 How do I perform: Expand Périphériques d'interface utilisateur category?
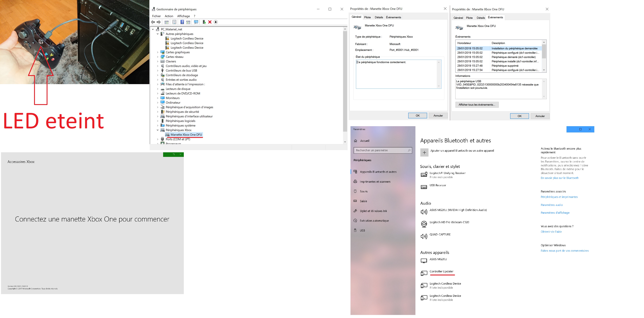click(158, 116)
